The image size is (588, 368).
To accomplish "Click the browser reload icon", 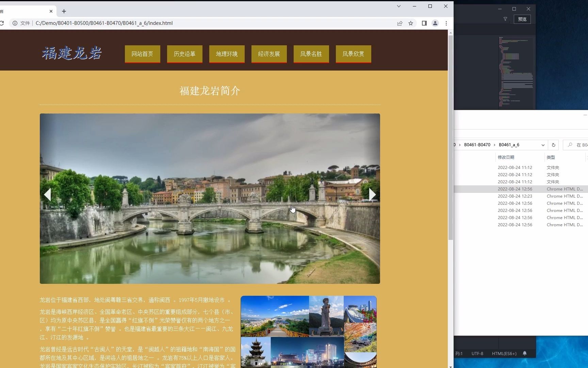I will pos(2,23).
